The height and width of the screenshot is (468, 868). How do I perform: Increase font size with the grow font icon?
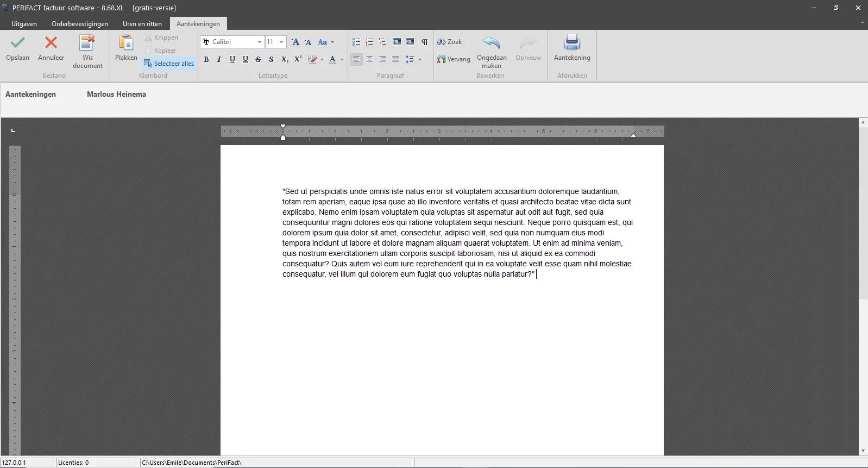pyautogui.click(x=295, y=42)
